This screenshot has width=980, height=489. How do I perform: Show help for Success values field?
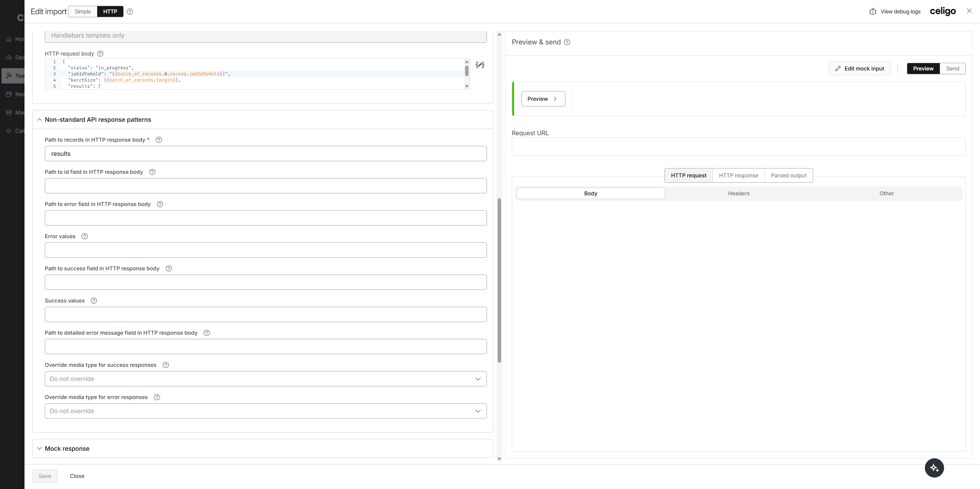click(x=94, y=301)
